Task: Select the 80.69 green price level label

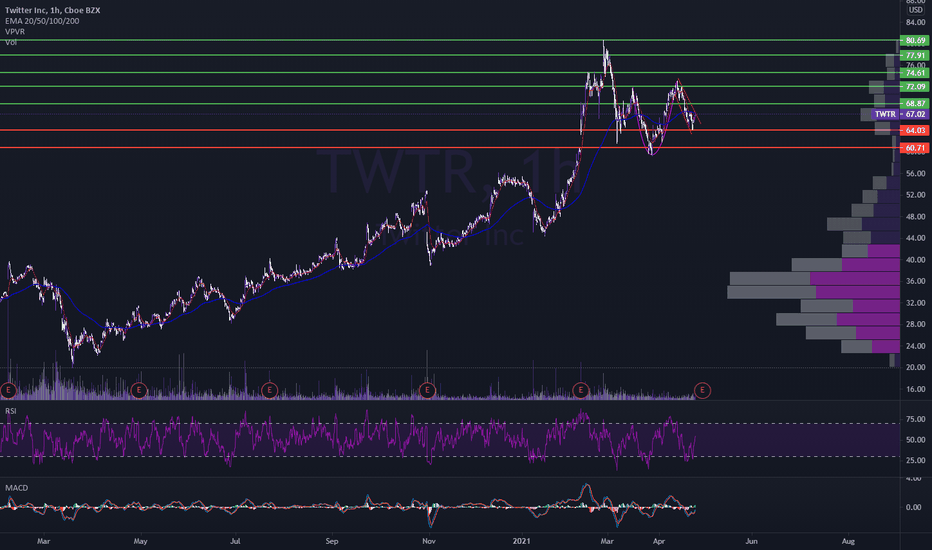Action: pos(915,40)
